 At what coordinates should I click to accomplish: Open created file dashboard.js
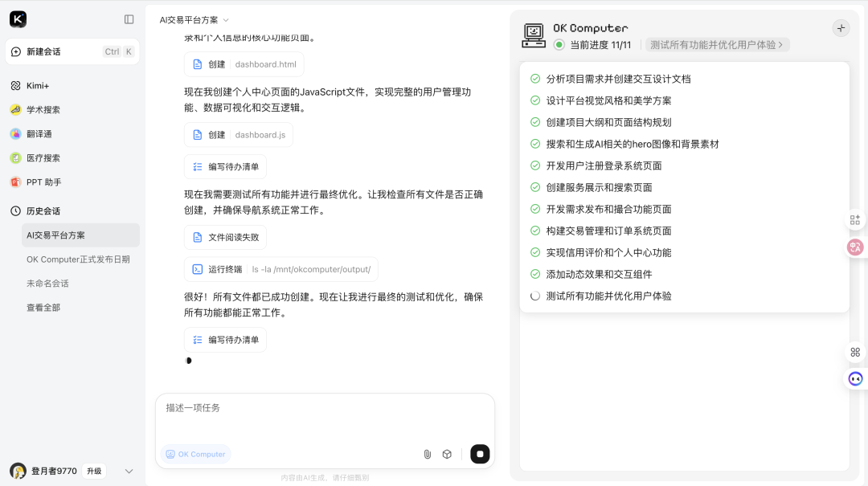(x=238, y=135)
